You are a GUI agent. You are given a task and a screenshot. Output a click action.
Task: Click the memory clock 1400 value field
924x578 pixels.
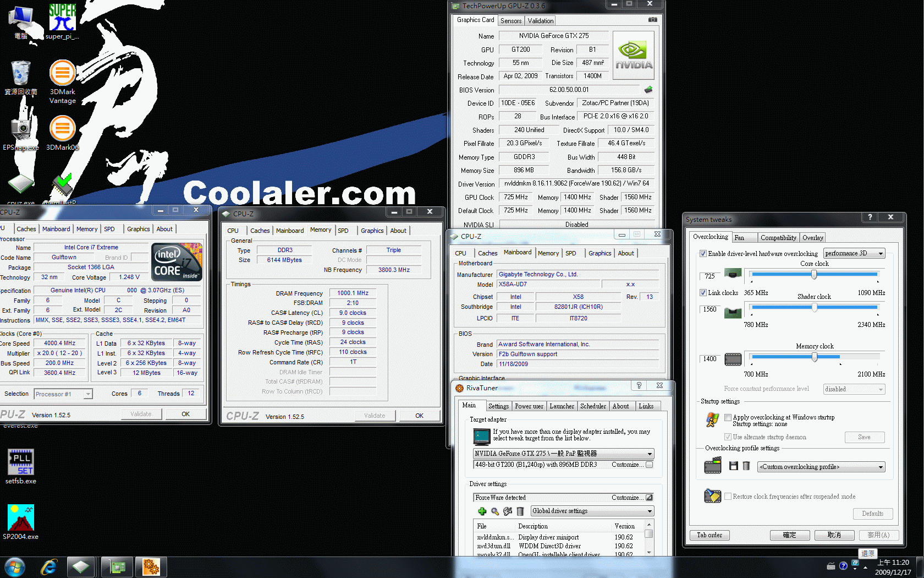pos(711,359)
